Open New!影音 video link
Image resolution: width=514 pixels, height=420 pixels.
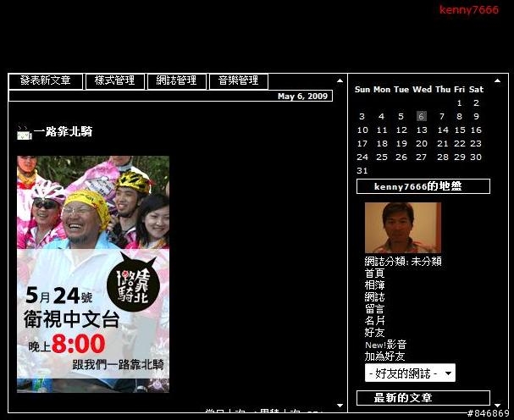(x=386, y=345)
